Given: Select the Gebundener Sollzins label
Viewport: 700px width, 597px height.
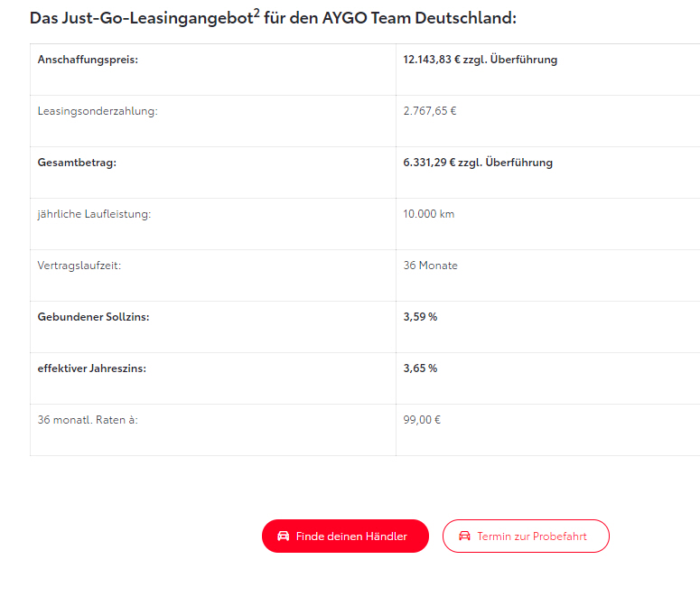Looking at the screenshot, I should pos(93,317).
